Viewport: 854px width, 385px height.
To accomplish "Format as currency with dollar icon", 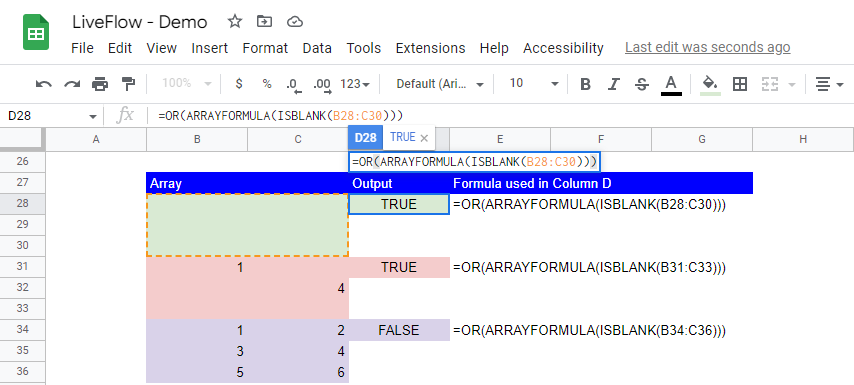I will point(239,84).
